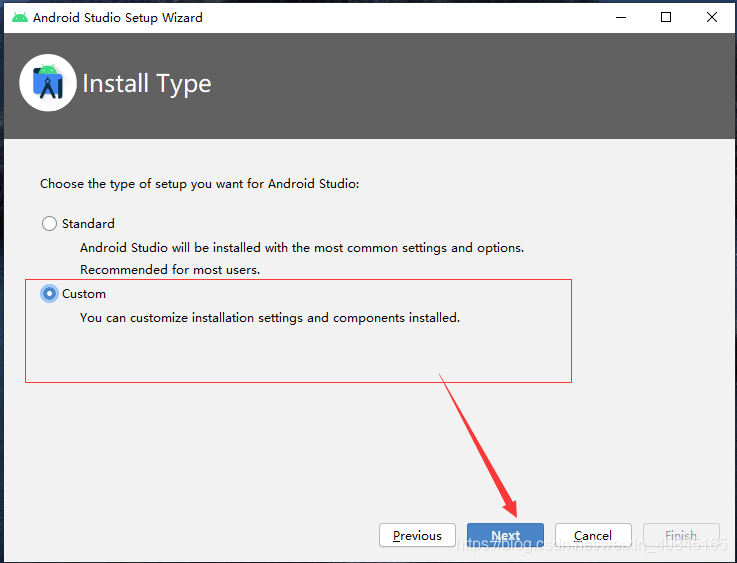The width and height of the screenshot is (737, 563).
Task: Click 'Choose the type of setup' prompt text
Action: [x=199, y=184]
